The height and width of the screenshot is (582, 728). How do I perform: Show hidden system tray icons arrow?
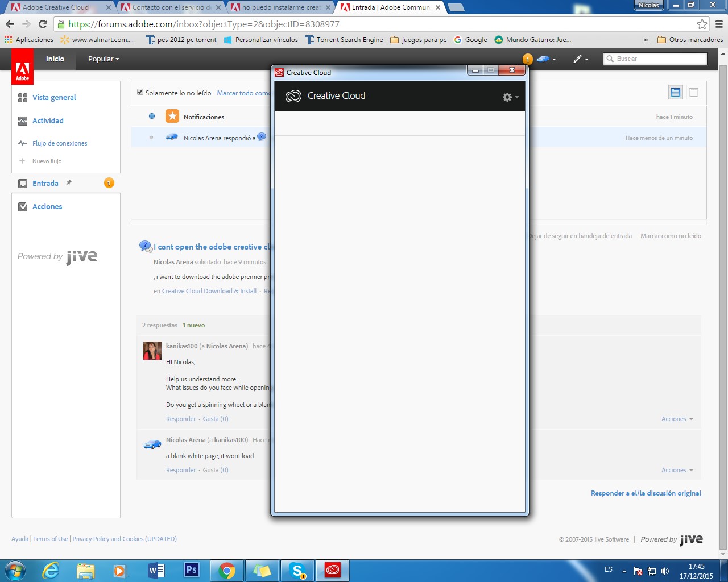point(624,571)
